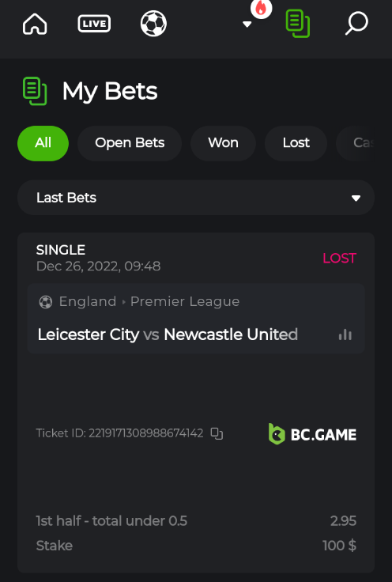Open the search magnifier icon
Image resolution: width=392 pixels, height=582 pixels.
356,24
